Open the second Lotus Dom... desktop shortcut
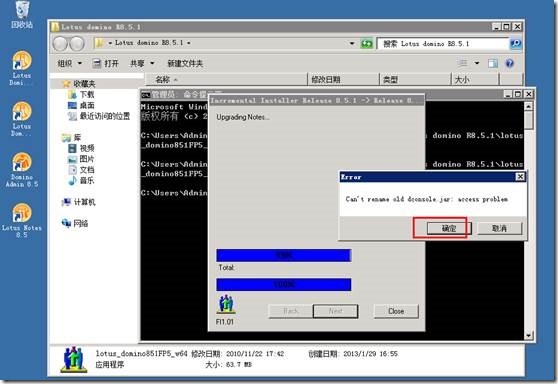The width and height of the screenshot is (558, 384). (x=21, y=119)
